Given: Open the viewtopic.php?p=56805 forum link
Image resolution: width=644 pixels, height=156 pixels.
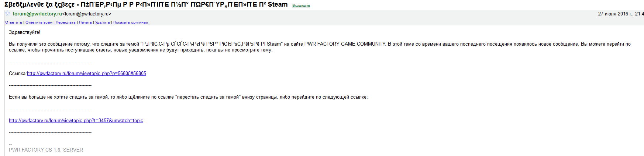Looking at the screenshot, I should 86,74.
